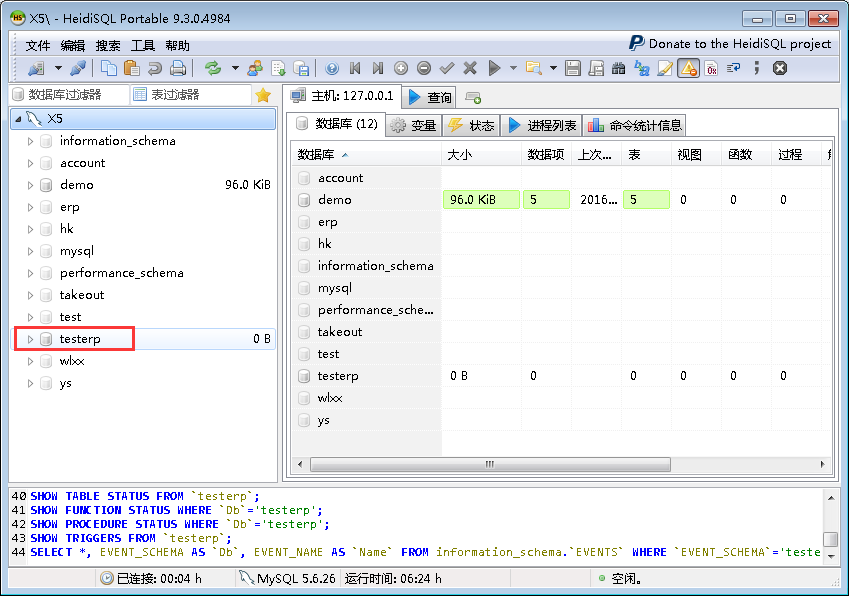Expand the demo database in tree
Screen dimensions: 849x596
coord(30,185)
